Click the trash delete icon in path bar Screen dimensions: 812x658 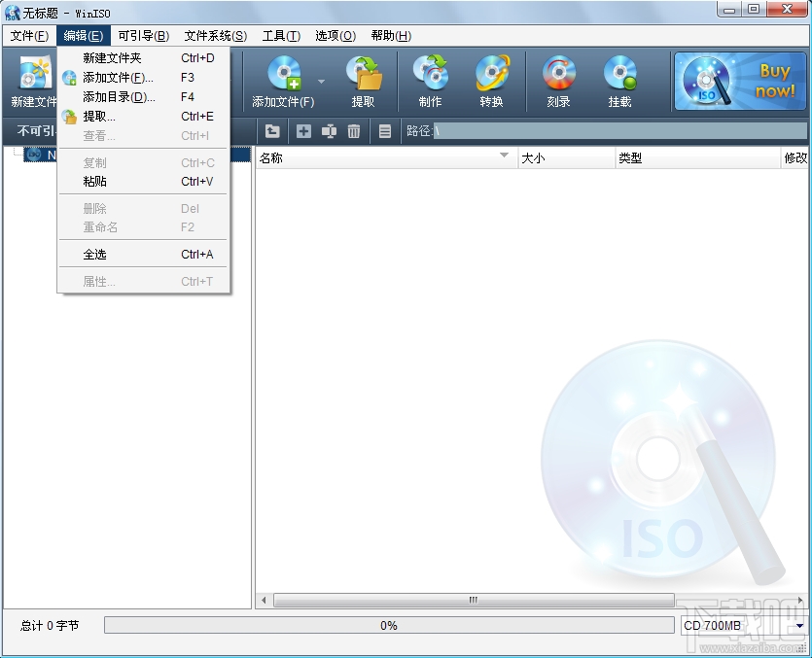click(354, 131)
